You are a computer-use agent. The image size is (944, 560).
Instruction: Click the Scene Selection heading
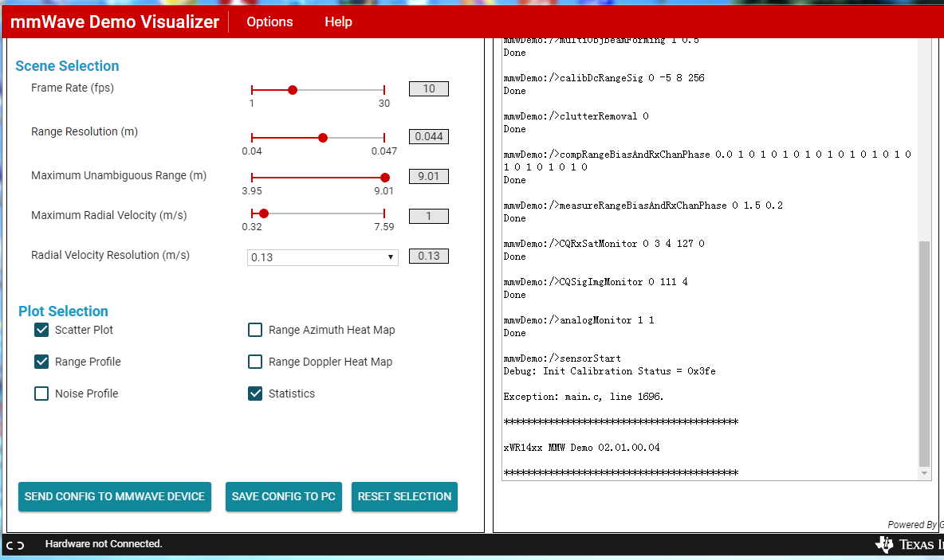(67, 65)
